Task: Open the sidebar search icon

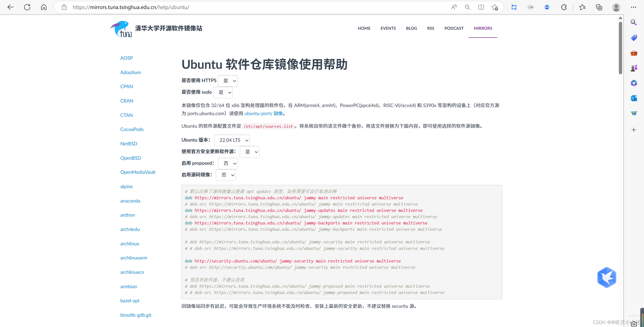Action: point(634,23)
